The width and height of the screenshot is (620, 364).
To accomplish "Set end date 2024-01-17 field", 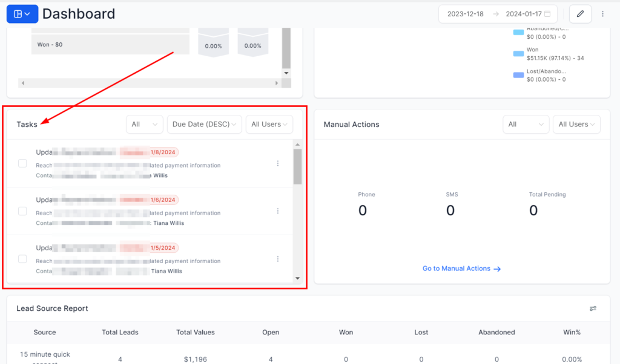I will coord(524,14).
